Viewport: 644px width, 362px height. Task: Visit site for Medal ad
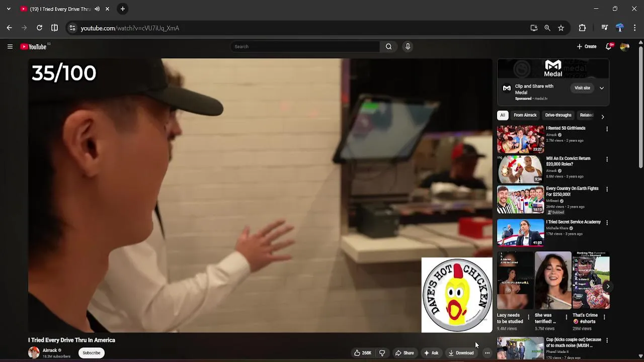click(x=582, y=88)
